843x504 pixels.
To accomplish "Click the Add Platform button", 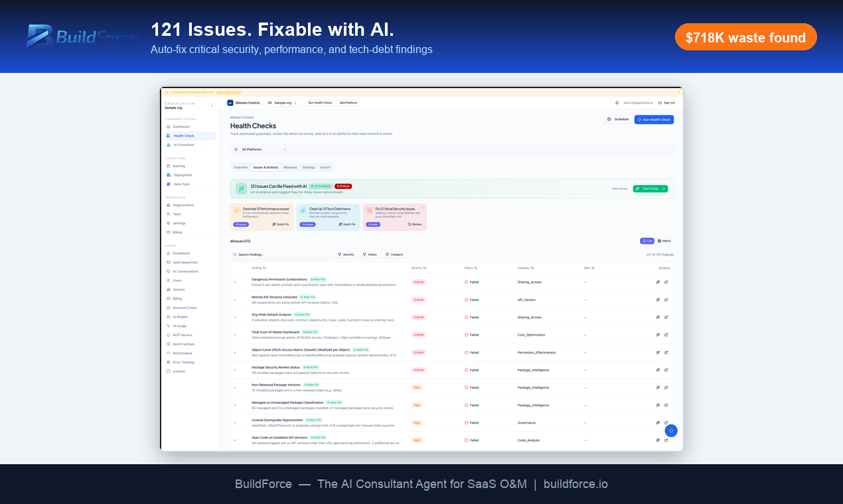I will tap(348, 103).
